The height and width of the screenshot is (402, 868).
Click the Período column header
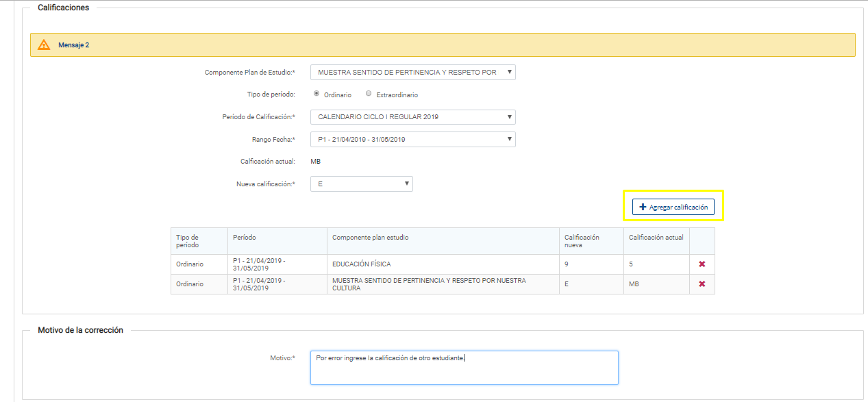245,238
